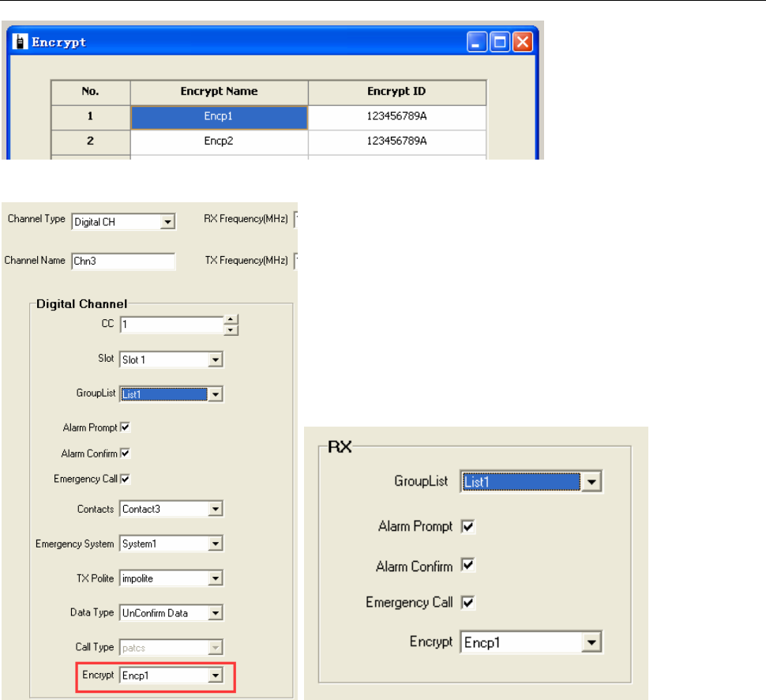This screenshot has height=700, width=766.
Task: Toggle Alarm Confirm in RX panel
Action: click(x=468, y=566)
